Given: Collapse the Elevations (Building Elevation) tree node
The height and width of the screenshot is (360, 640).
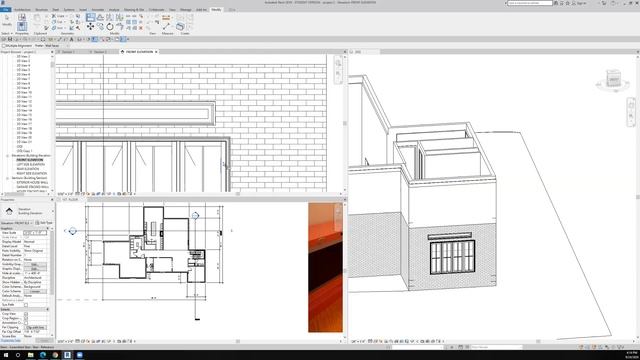Looking at the screenshot, I should (x=8, y=156).
